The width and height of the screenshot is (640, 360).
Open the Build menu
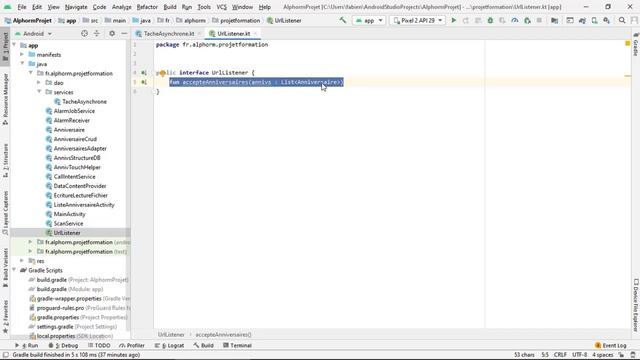(x=170, y=7)
